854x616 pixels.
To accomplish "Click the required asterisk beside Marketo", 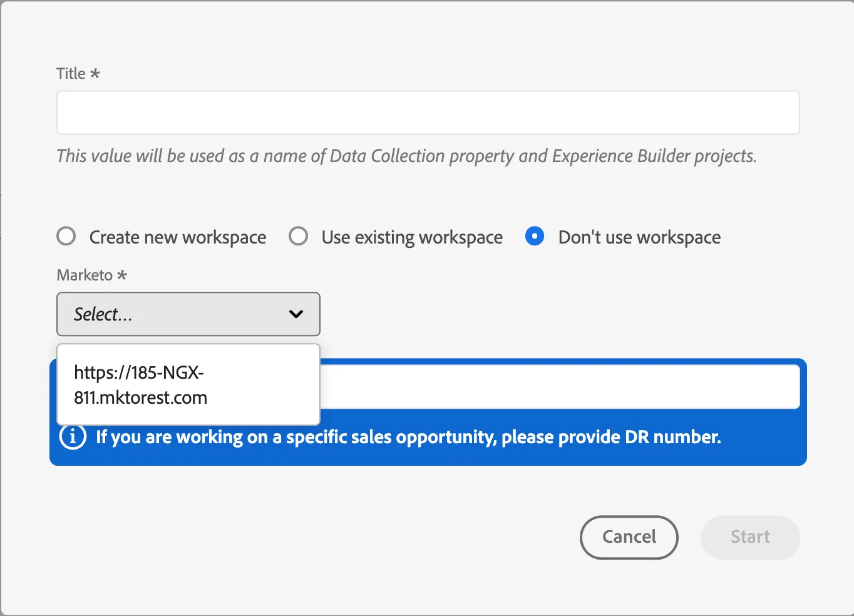I will coord(122,274).
